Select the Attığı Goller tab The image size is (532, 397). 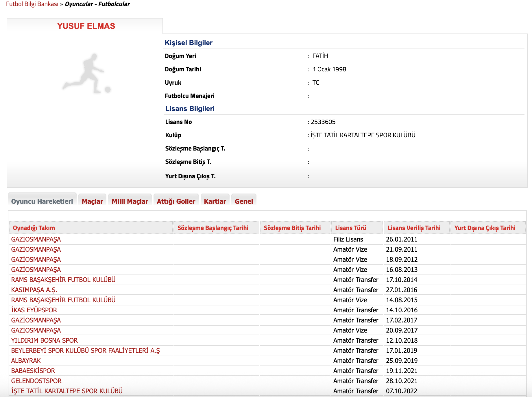coord(176,201)
